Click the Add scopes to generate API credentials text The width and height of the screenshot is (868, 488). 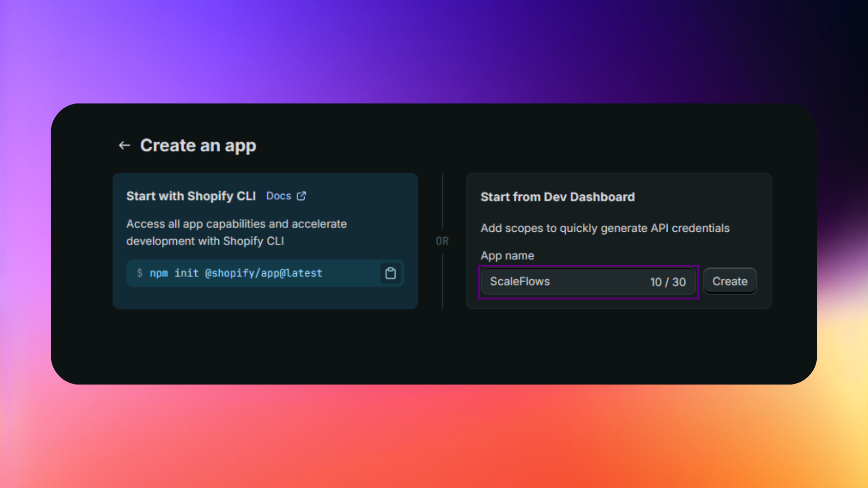605,228
